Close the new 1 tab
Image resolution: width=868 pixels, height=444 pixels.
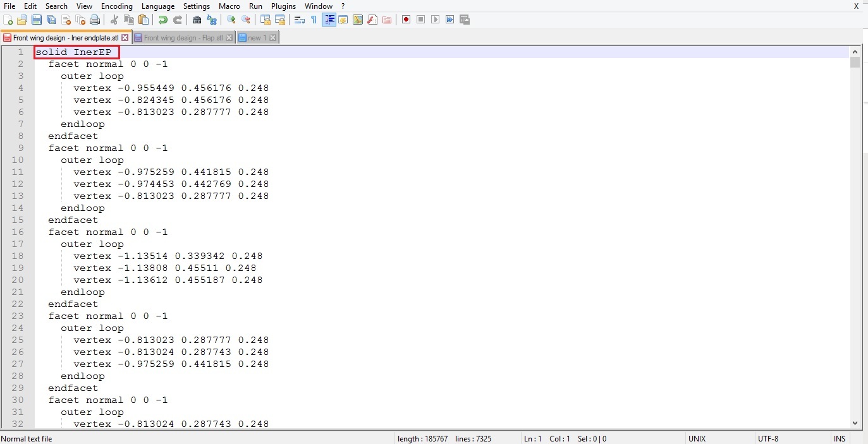coord(272,38)
